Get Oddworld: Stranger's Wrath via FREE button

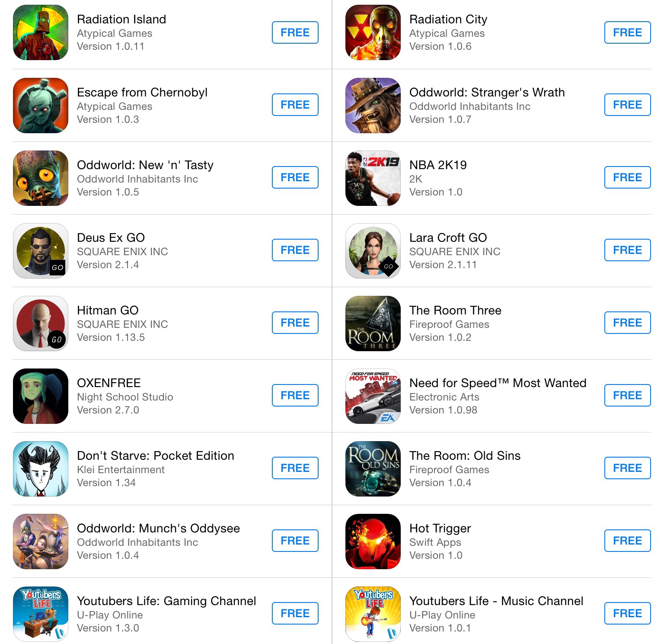[627, 105]
